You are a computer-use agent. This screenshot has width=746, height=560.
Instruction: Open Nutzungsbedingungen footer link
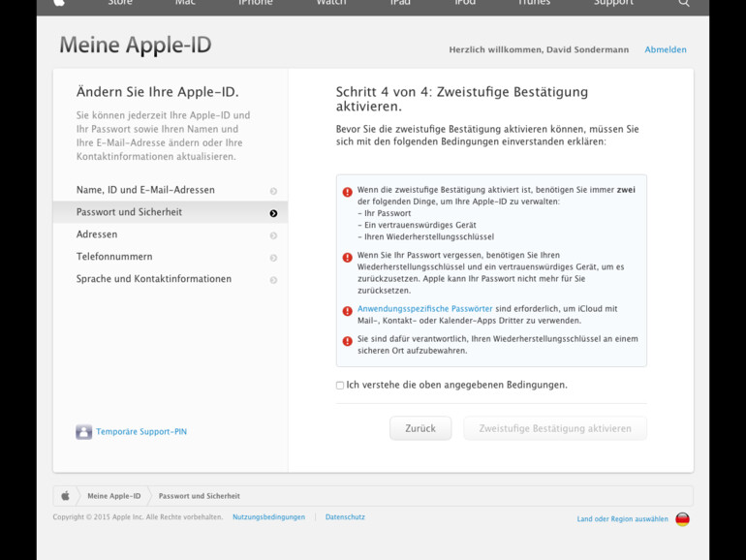coord(268,516)
